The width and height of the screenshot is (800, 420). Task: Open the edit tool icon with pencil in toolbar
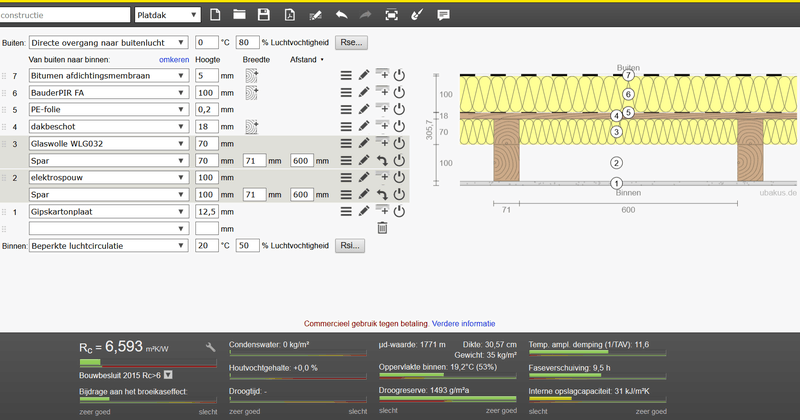click(x=315, y=15)
